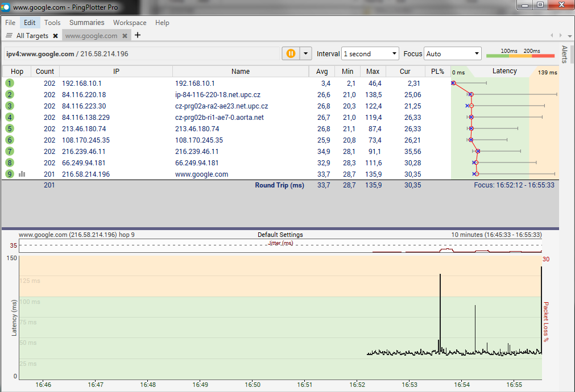Close the www.google.com tab
The width and height of the screenshot is (575, 392).
[125, 36]
